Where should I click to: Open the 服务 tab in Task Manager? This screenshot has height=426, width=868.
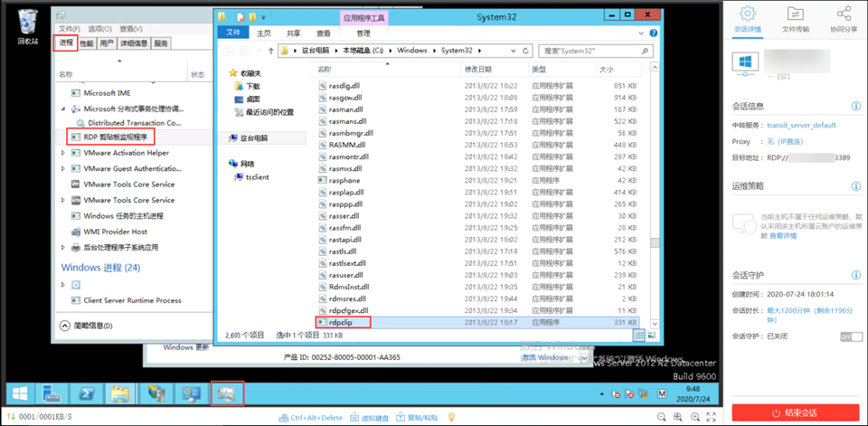click(161, 43)
